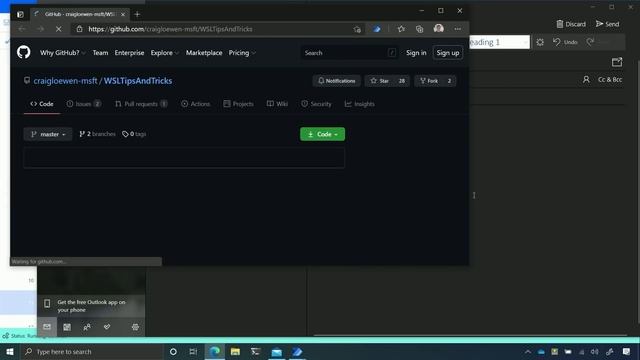Discard the email draft

(x=571, y=24)
